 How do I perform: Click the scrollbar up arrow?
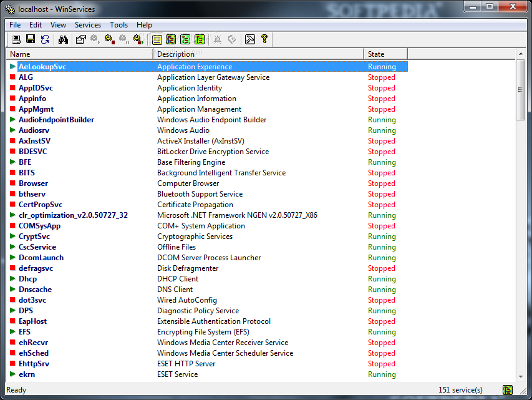[x=521, y=54]
